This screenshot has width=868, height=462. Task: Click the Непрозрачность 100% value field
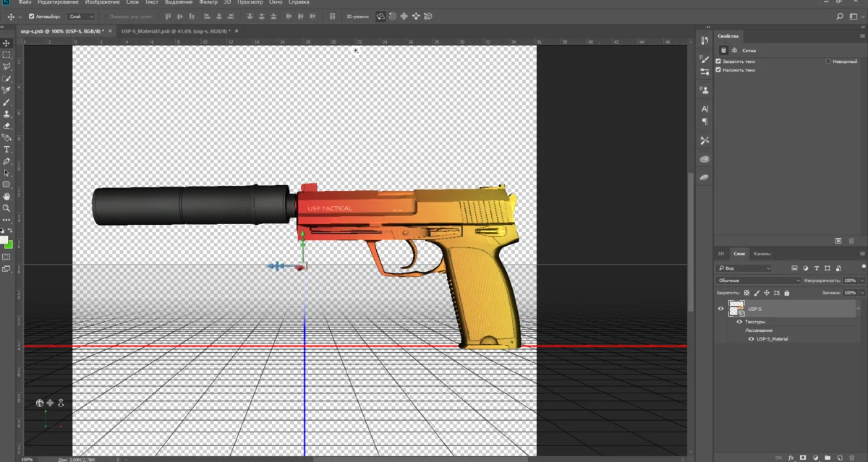[x=850, y=281]
